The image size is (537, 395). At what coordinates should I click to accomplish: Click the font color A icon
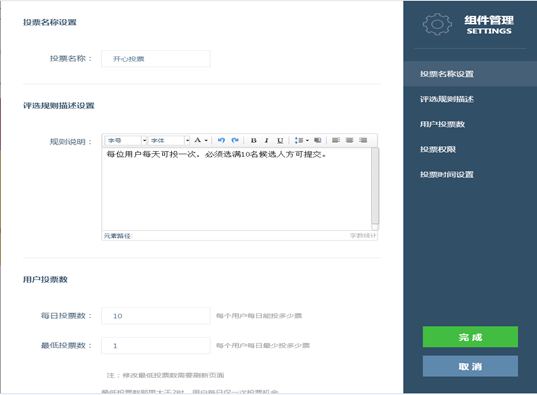click(x=198, y=140)
